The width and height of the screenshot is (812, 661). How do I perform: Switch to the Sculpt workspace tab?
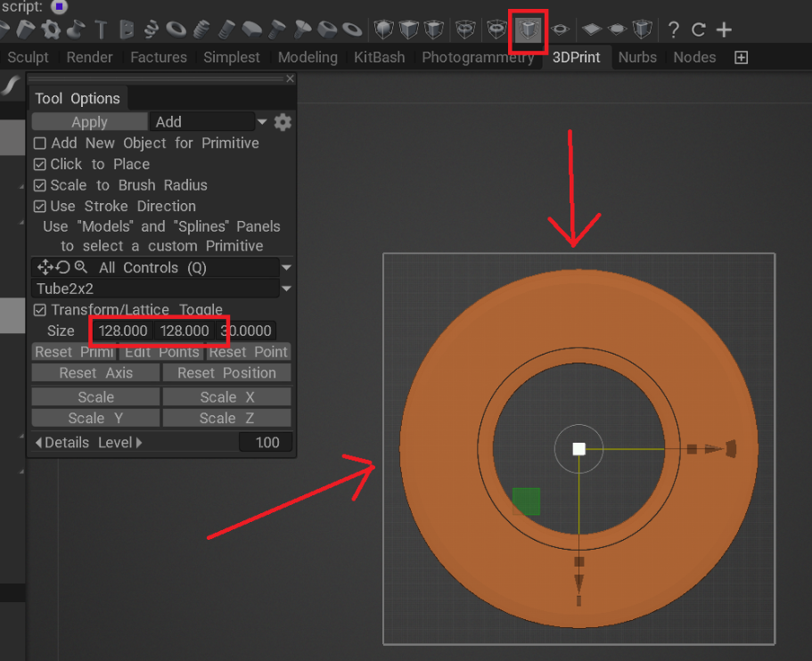[x=29, y=57]
